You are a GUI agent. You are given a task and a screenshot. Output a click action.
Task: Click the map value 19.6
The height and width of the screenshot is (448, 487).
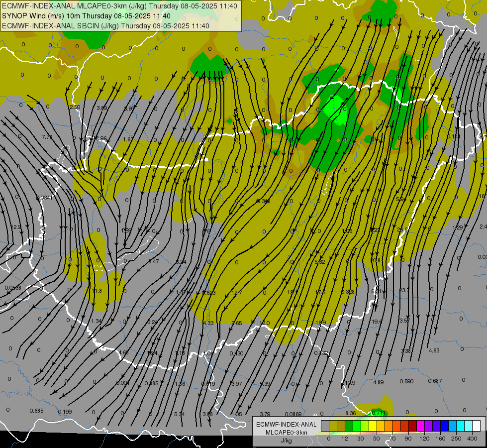point(377,321)
